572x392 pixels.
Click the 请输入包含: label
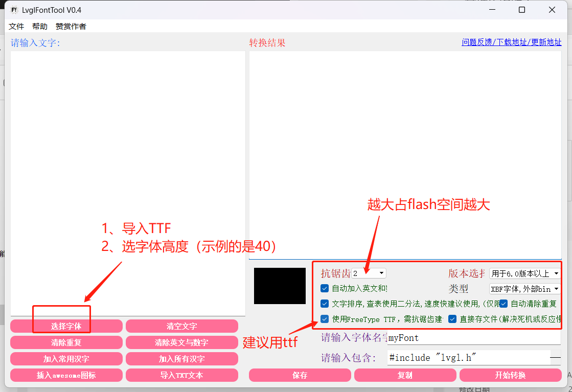point(349,358)
